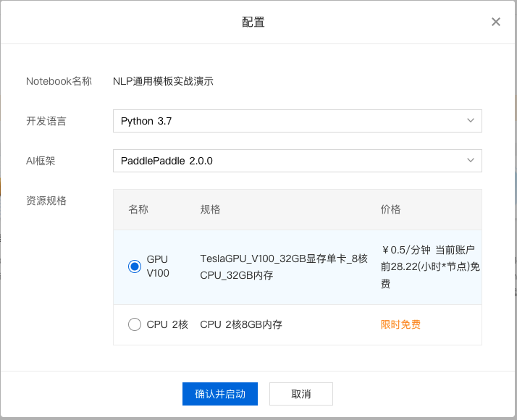Click the 价格 column header
This screenshot has height=420, width=517.
pos(391,209)
